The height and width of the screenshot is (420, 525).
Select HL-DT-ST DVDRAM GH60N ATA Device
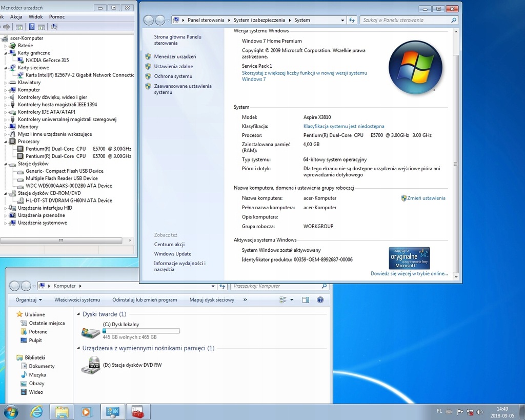pos(69,201)
